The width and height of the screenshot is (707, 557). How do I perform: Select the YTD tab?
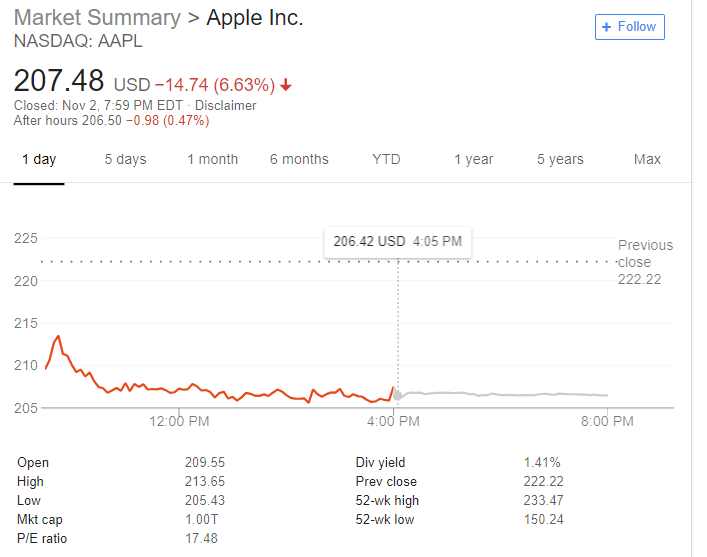pyautogui.click(x=386, y=159)
